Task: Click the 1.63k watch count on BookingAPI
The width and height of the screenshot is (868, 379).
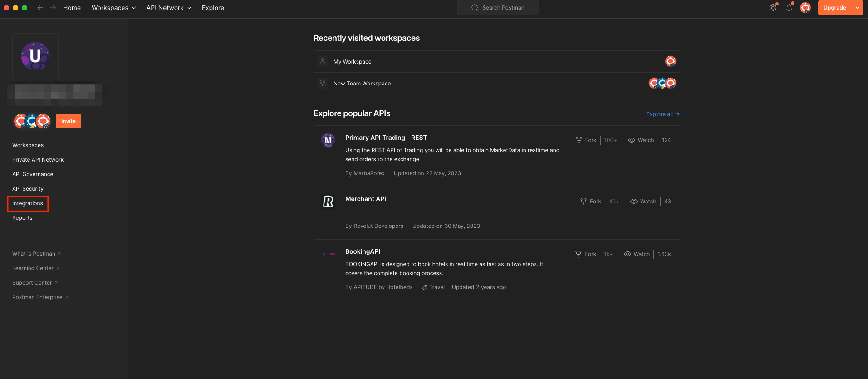Action: pyautogui.click(x=664, y=254)
